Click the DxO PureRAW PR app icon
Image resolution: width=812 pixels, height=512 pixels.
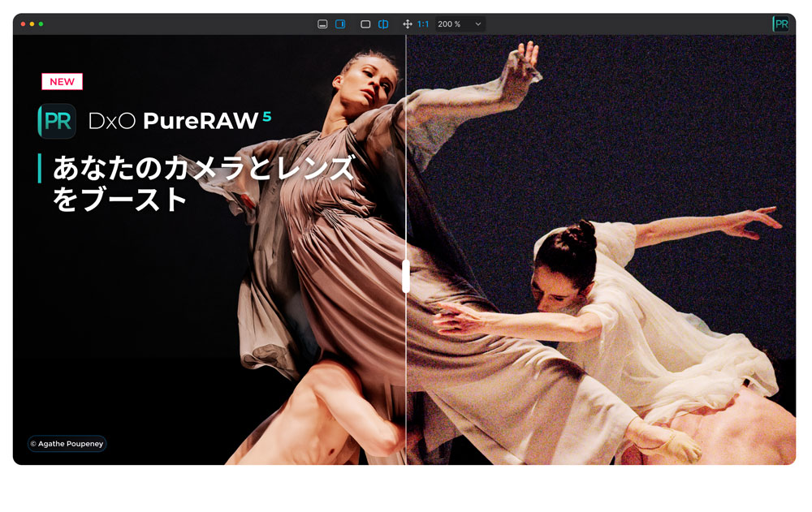(57, 121)
